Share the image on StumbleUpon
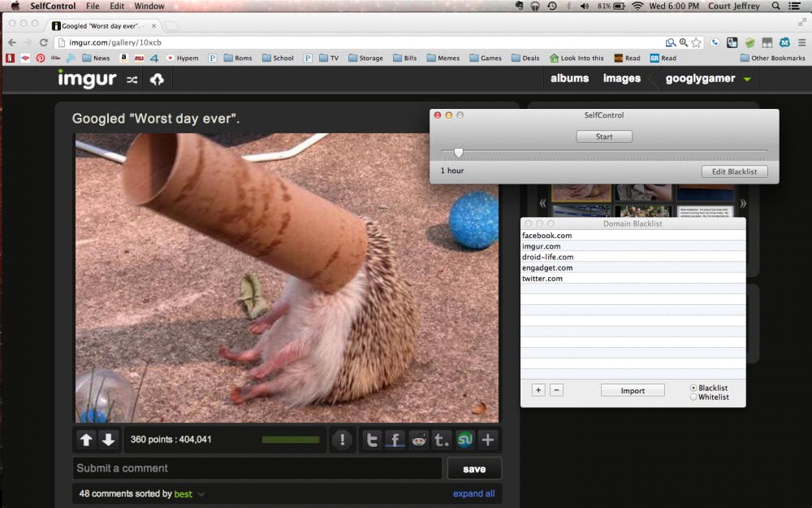 tap(464, 440)
